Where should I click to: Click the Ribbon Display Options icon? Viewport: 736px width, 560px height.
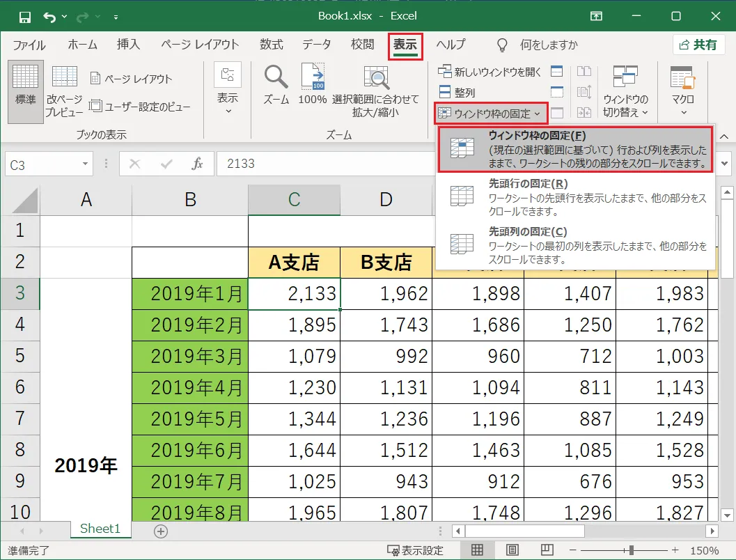tap(596, 17)
